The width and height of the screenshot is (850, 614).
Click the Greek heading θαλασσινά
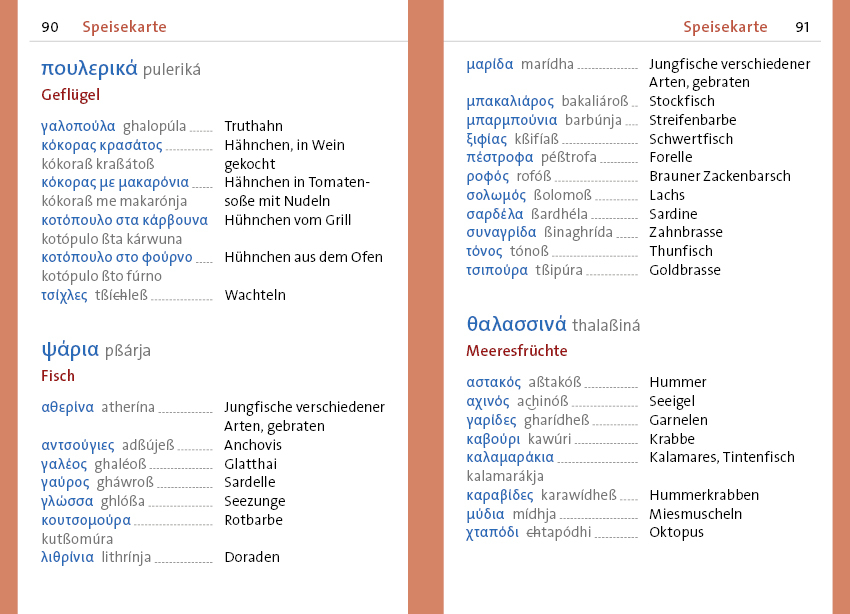pyautogui.click(x=516, y=324)
